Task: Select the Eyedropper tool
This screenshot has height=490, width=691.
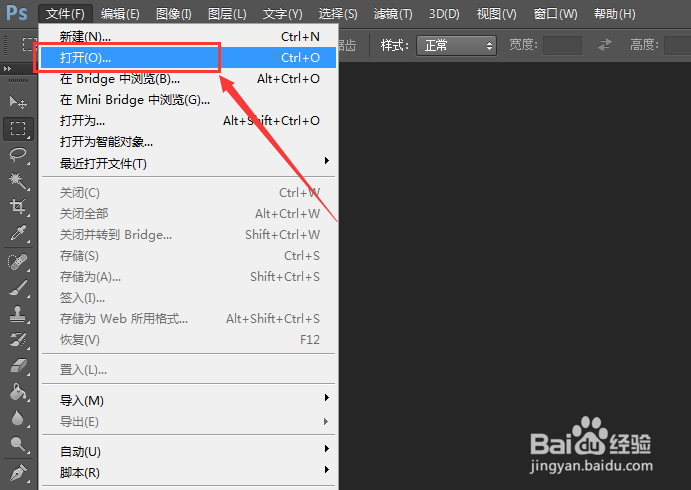Action: 18,233
